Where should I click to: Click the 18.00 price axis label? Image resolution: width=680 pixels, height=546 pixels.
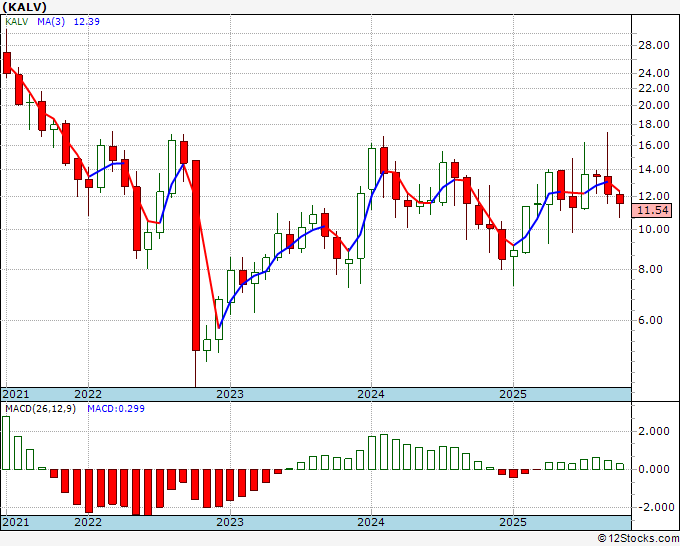point(654,124)
